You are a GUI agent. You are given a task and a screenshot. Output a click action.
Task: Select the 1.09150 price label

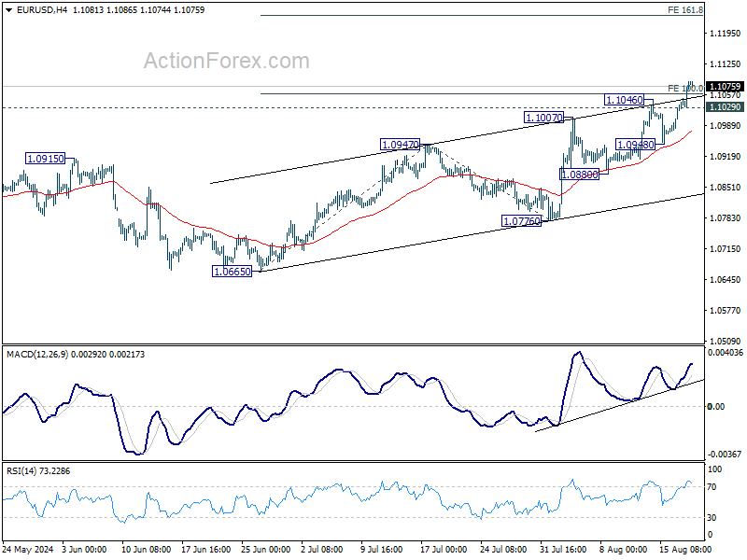tap(45, 159)
